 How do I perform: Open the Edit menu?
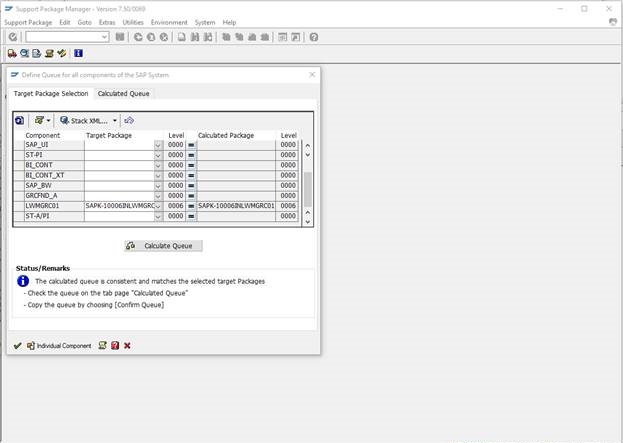pyautogui.click(x=65, y=23)
